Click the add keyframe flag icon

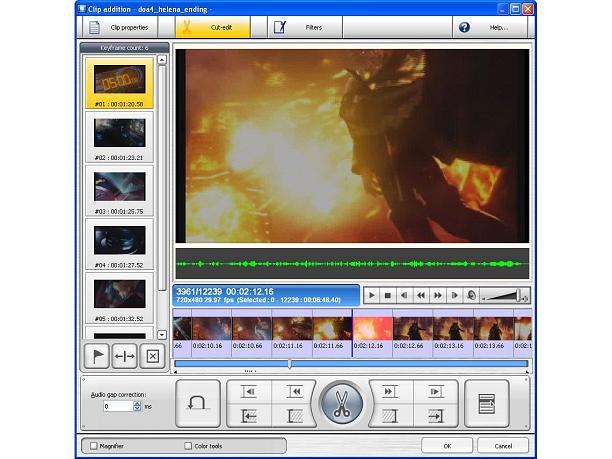(x=97, y=356)
